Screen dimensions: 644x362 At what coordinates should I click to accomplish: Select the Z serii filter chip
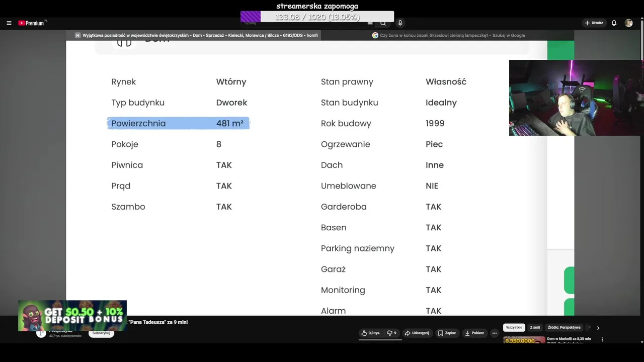535,327
